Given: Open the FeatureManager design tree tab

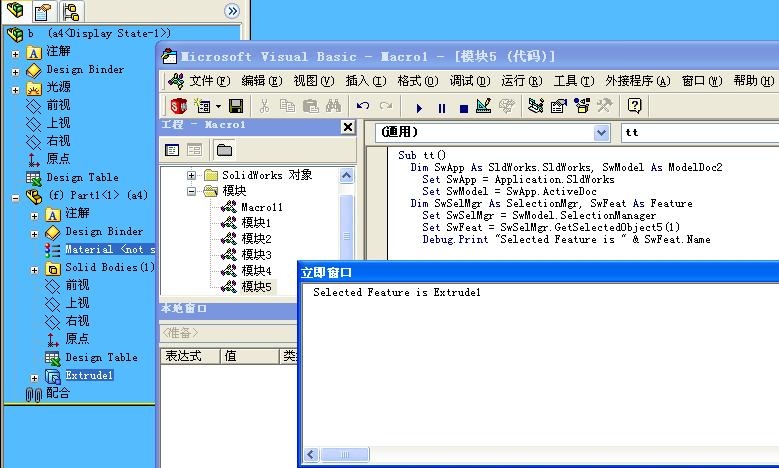Looking at the screenshot, I should 15,11.
